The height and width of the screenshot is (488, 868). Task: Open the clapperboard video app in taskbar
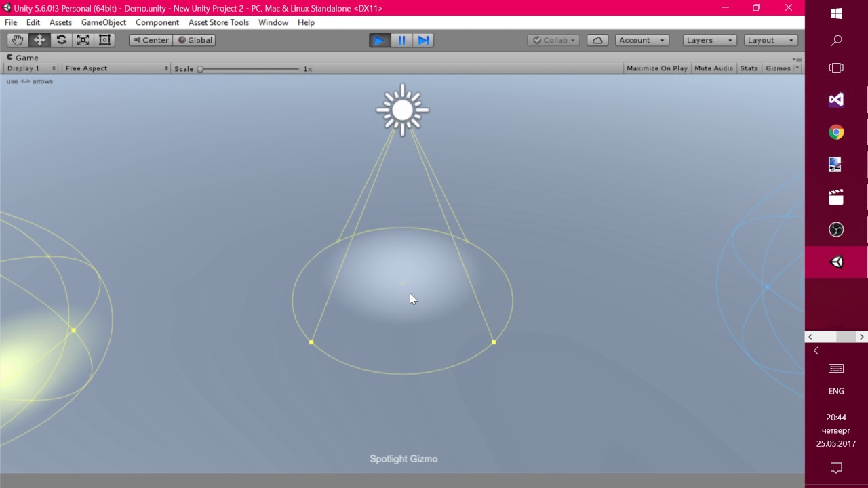[836, 197]
